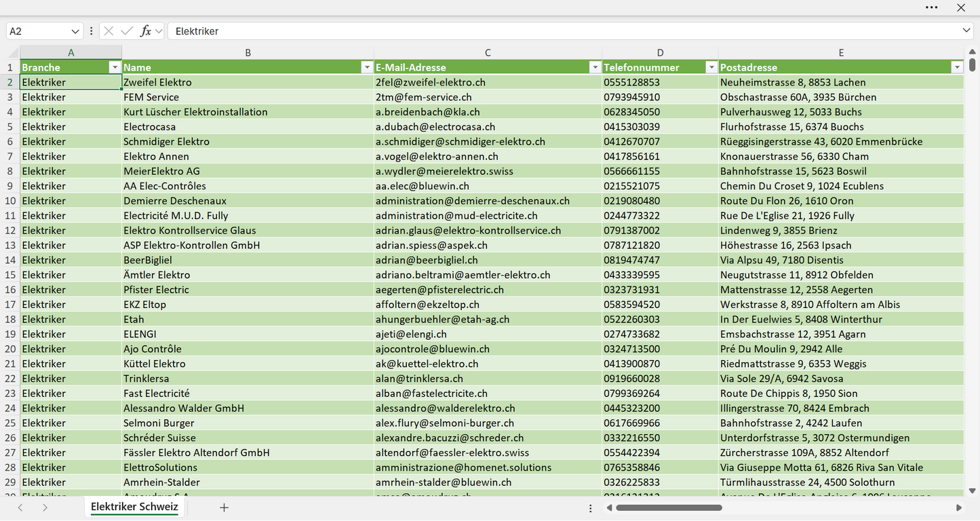Open the E-Mail-Adresse filter dropdown
The image size is (980, 521).
tap(595, 67)
